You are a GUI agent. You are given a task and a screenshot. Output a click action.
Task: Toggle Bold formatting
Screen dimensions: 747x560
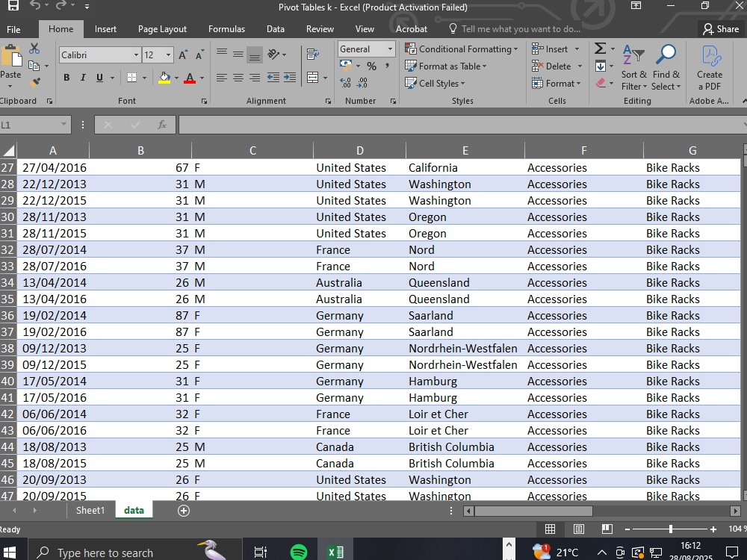(x=66, y=78)
